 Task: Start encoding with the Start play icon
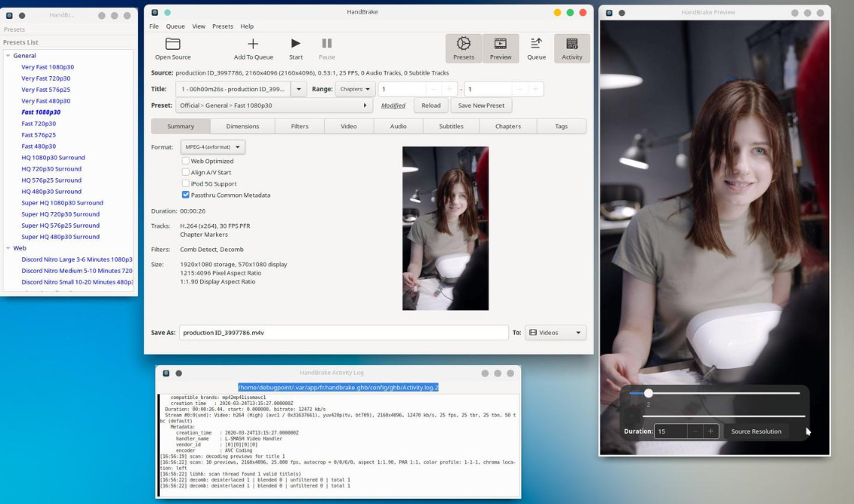296,44
